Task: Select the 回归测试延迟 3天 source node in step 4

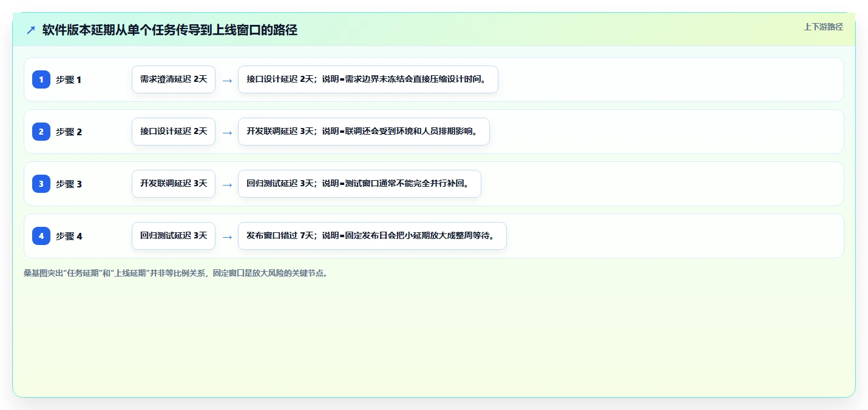Action: [174, 236]
